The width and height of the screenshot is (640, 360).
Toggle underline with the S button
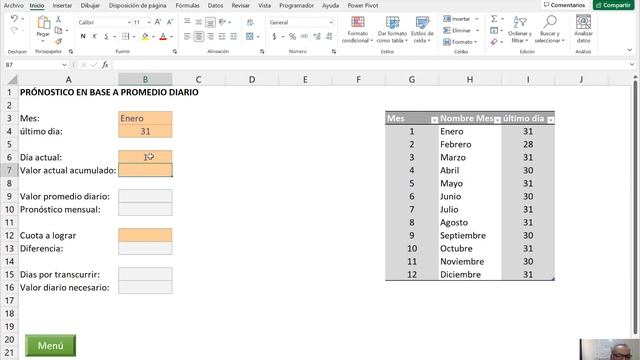tap(106, 37)
